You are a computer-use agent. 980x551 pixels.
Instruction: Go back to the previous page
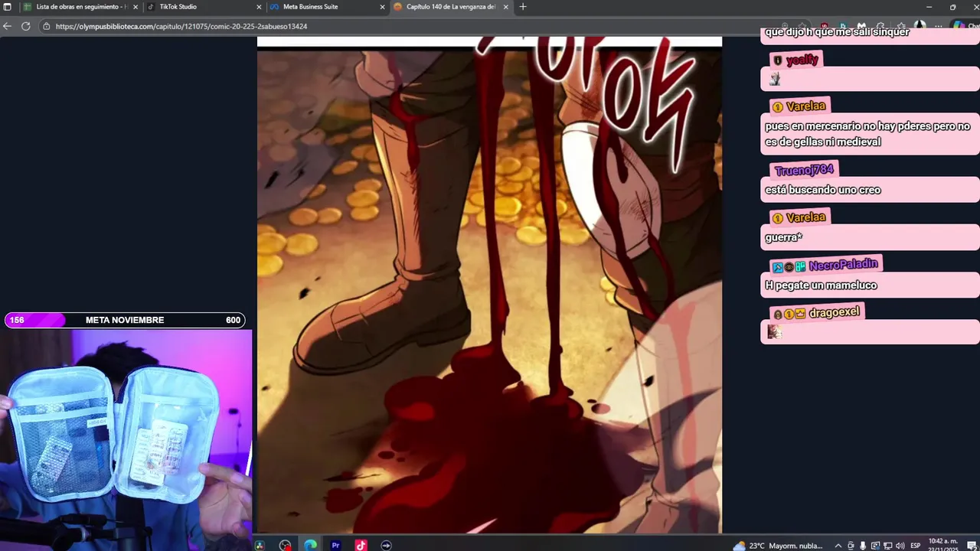pos(8,26)
